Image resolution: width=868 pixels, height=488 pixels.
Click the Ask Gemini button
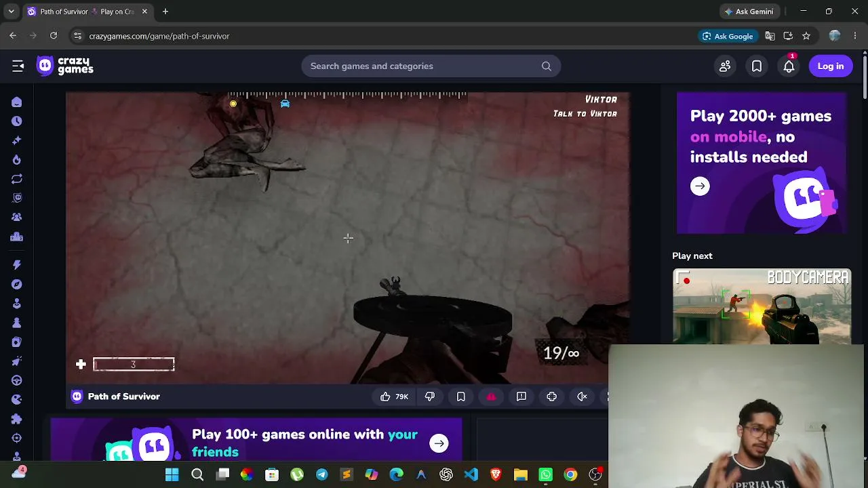(x=749, y=12)
